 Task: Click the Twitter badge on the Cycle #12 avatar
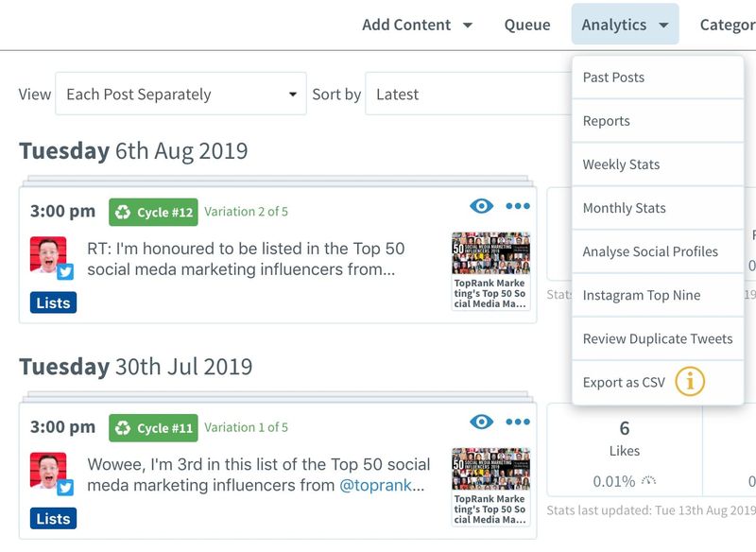pyautogui.click(x=65, y=272)
